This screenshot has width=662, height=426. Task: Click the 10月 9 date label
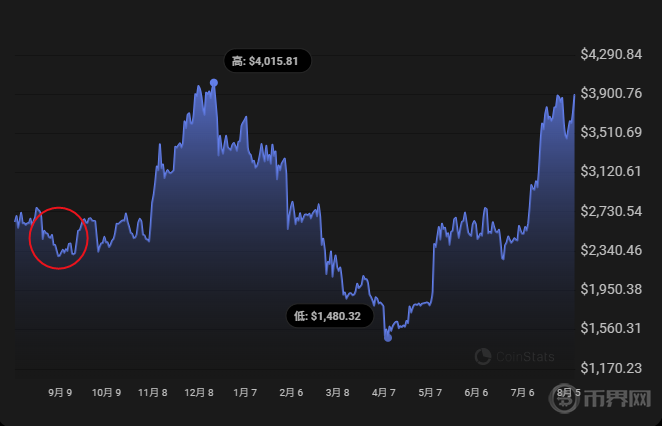(106, 394)
